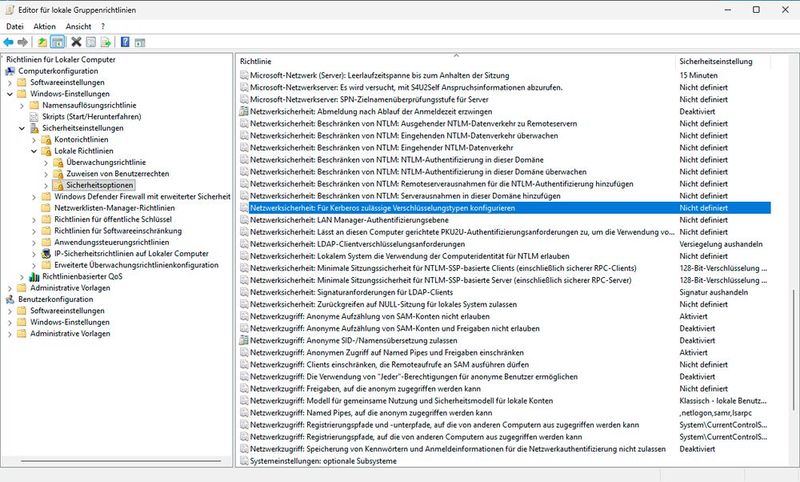Viewport: 800px width, 482px height.
Task: Sort by the Sicherheitseinstellung column header
Action: 722,61
